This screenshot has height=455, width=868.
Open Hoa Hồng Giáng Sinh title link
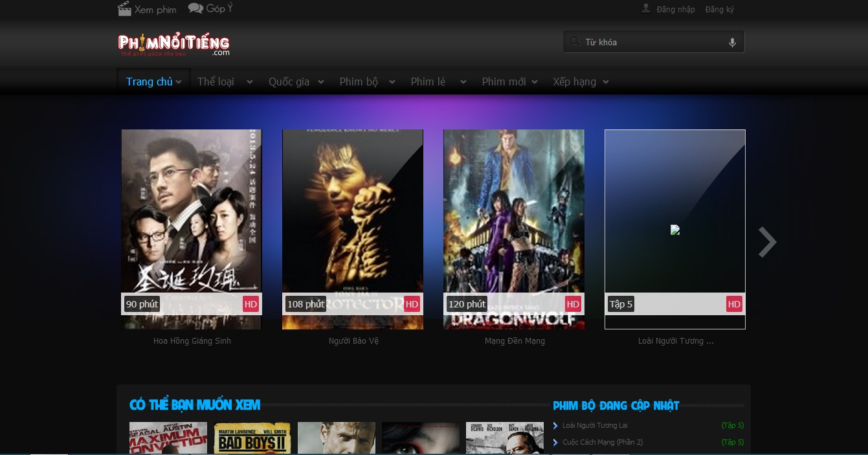tap(192, 341)
